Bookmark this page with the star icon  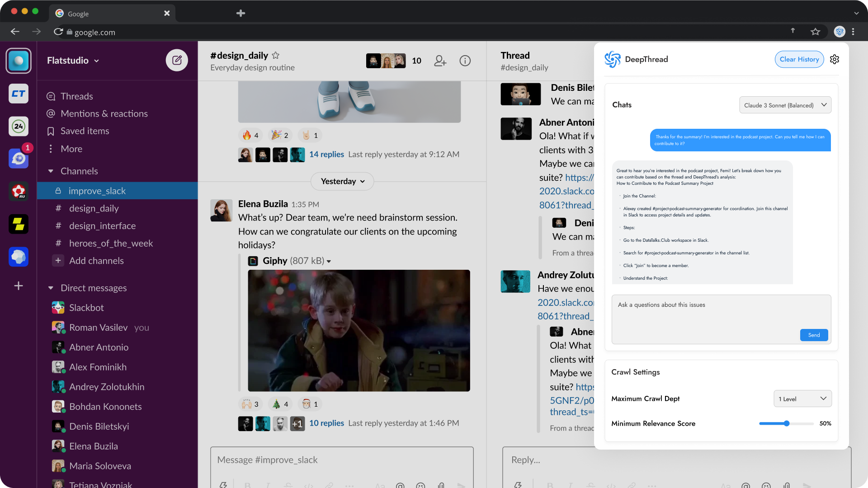815,32
